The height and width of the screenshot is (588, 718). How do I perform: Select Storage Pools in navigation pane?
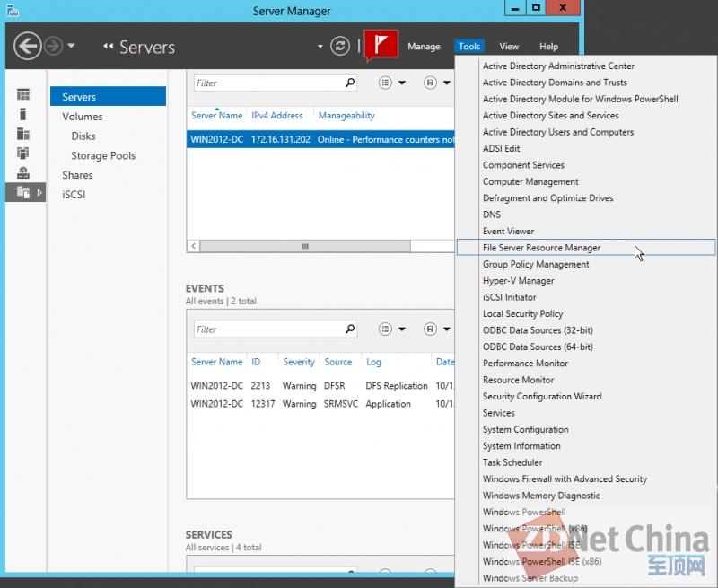pos(103,155)
